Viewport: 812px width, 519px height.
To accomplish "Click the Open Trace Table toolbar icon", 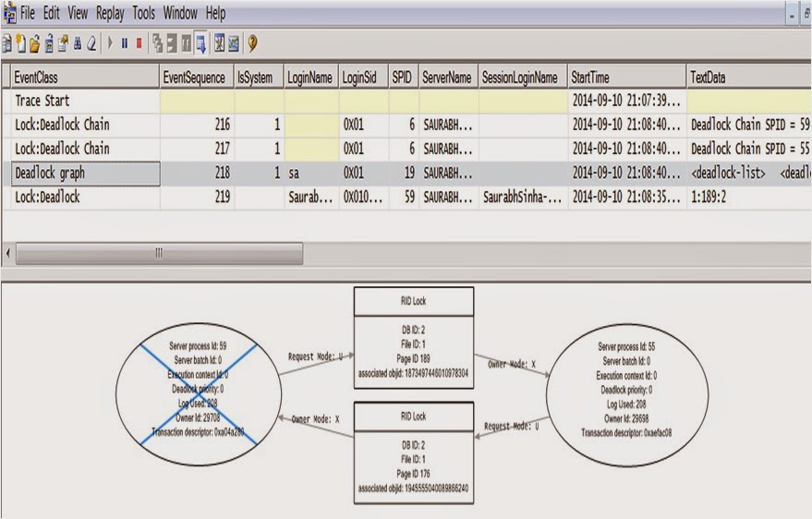I will point(49,44).
